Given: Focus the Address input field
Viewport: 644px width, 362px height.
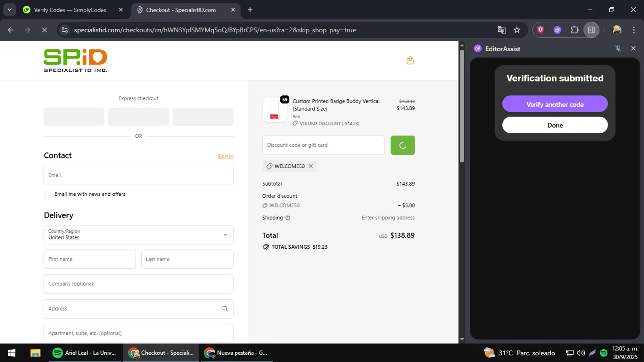Looking at the screenshot, I should 139,309.
